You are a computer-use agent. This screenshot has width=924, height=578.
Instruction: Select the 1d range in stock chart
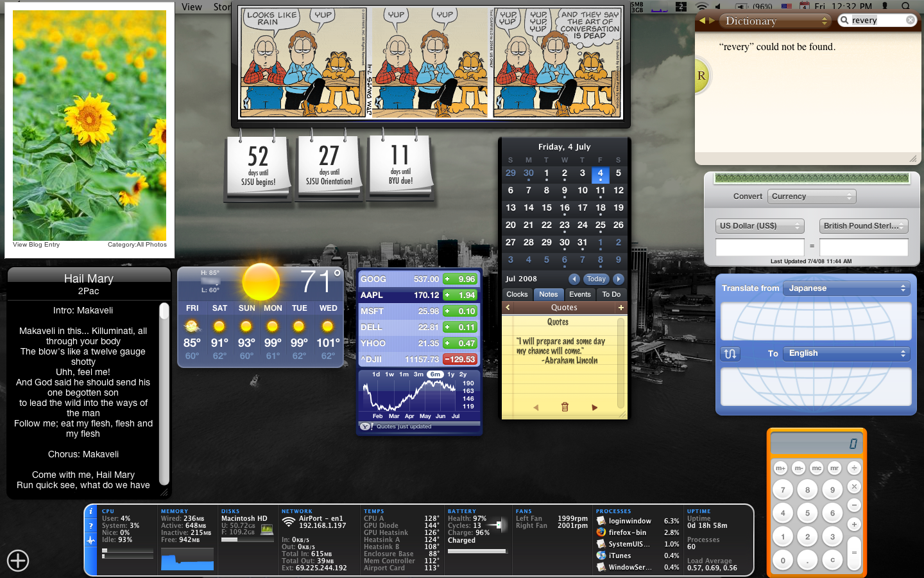point(376,374)
